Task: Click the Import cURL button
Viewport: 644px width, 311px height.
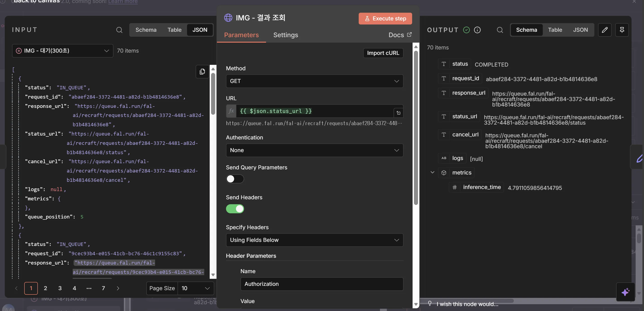Action: 383,53
